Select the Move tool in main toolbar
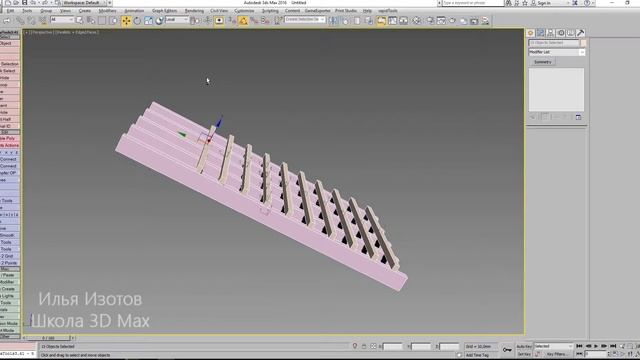The image size is (640, 360). coord(126,20)
